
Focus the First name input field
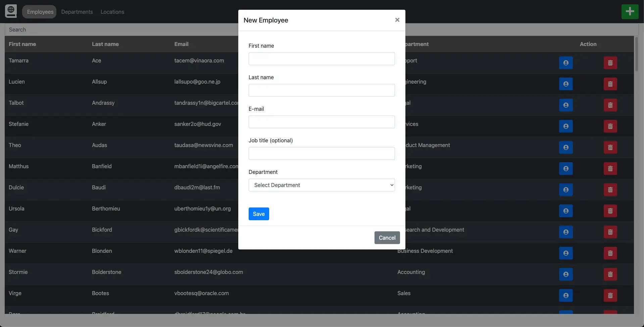click(x=321, y=59)
